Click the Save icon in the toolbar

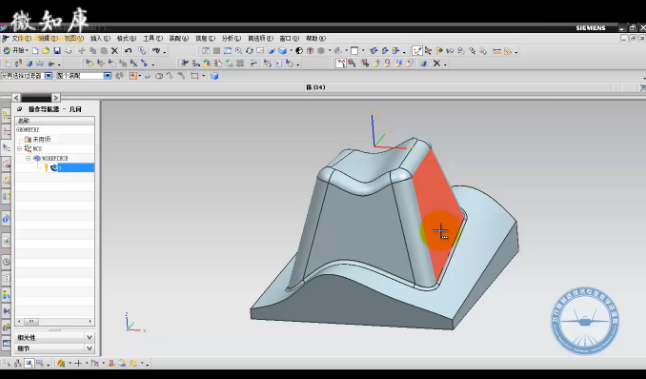(x=57, y=51)
